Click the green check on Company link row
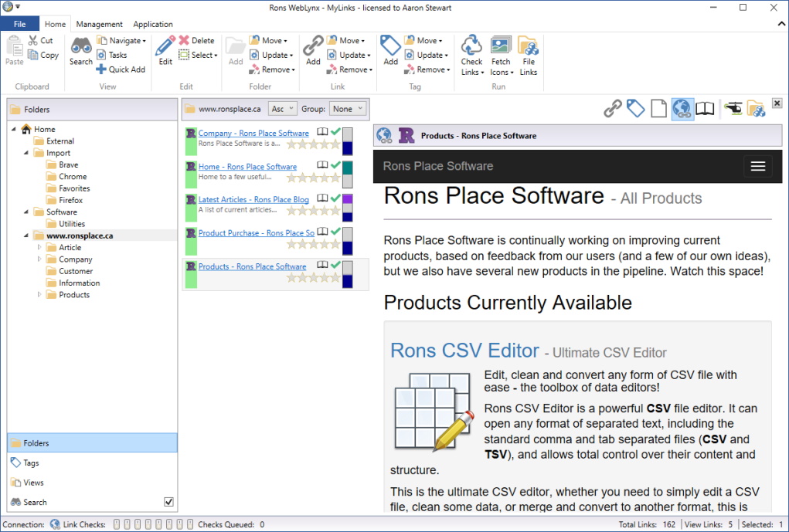This screenshot has height=532, width=789. (335, 132)
